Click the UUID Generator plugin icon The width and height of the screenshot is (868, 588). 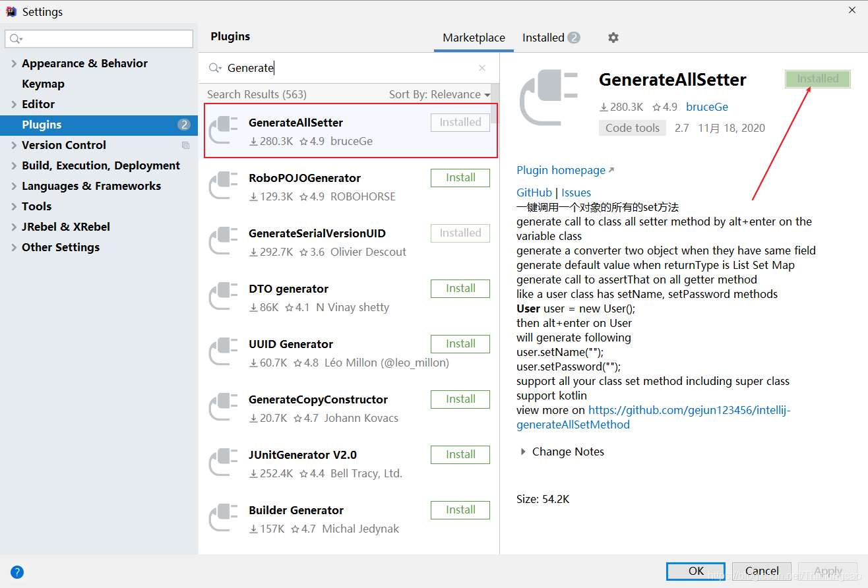pyautogui.click(x=223, y=352)
